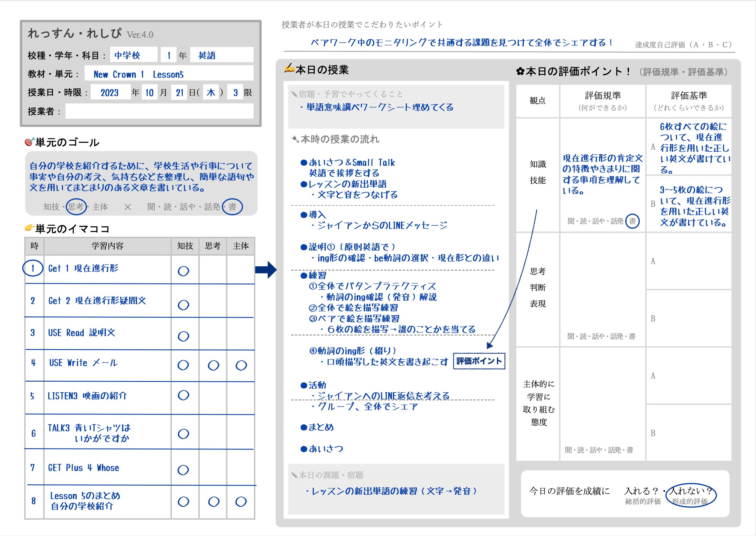
Task: Click the big blue arrow pointing to 本日の授業
Action: click(x=266, y=270)
